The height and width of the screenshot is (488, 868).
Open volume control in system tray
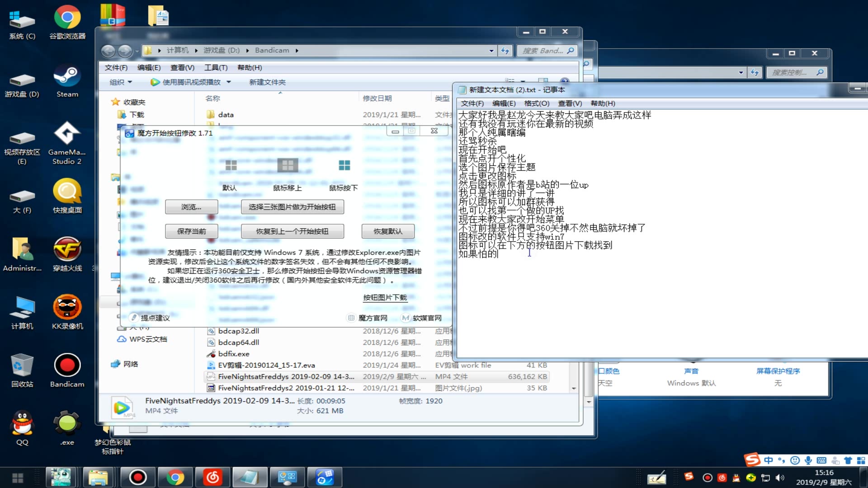pyautogui.click(x=780, y=478)
